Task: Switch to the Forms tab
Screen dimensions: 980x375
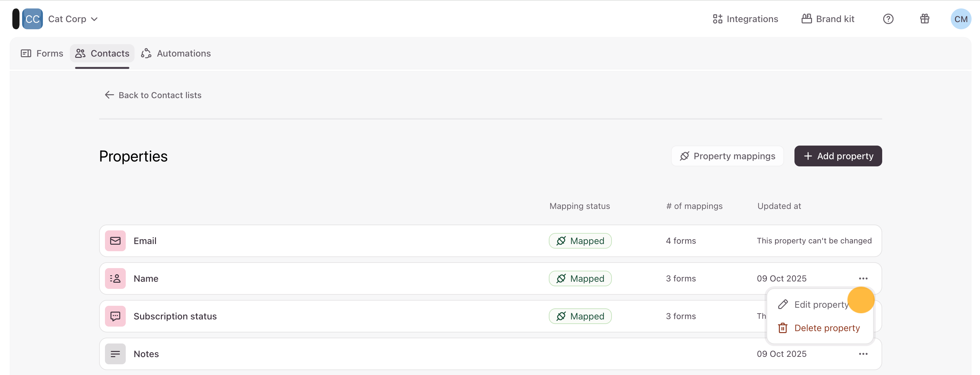Action: pos(42,53)
